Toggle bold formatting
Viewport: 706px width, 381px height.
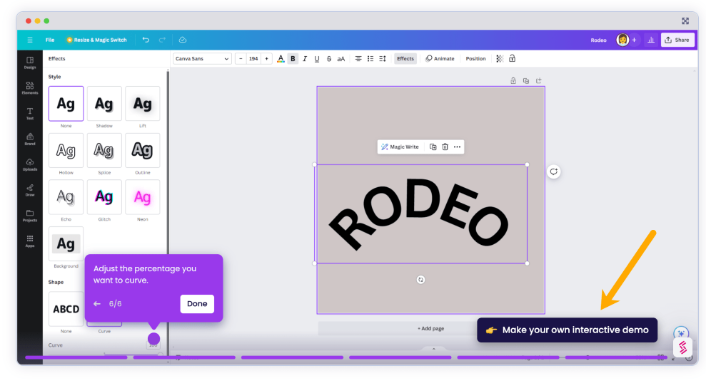pos(293,59)
